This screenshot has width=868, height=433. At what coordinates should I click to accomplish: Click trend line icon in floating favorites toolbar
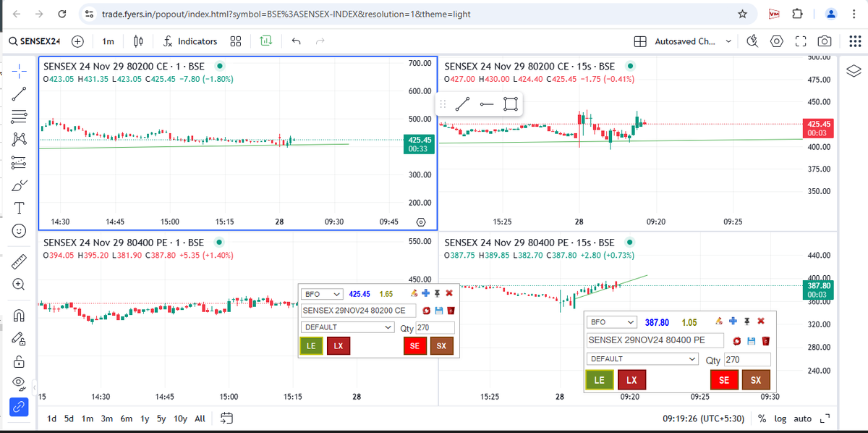point(463,104)
